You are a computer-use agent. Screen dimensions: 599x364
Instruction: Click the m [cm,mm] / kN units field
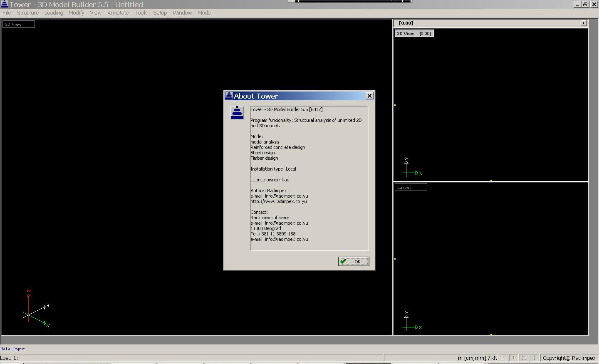click(x=478, y=358)
